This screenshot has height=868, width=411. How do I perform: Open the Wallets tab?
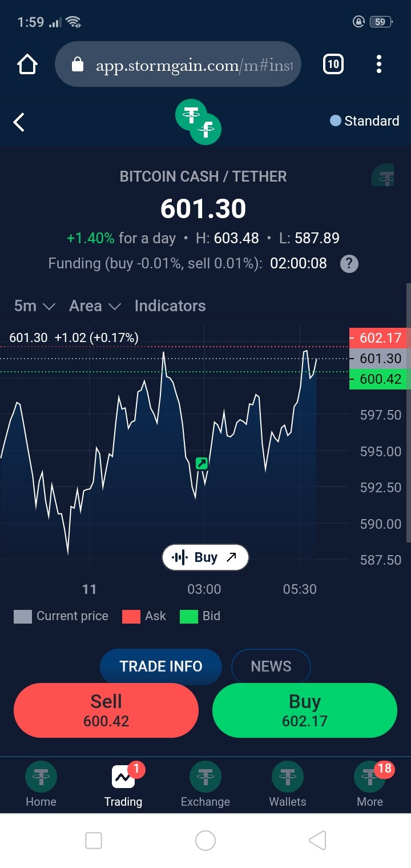288,785
